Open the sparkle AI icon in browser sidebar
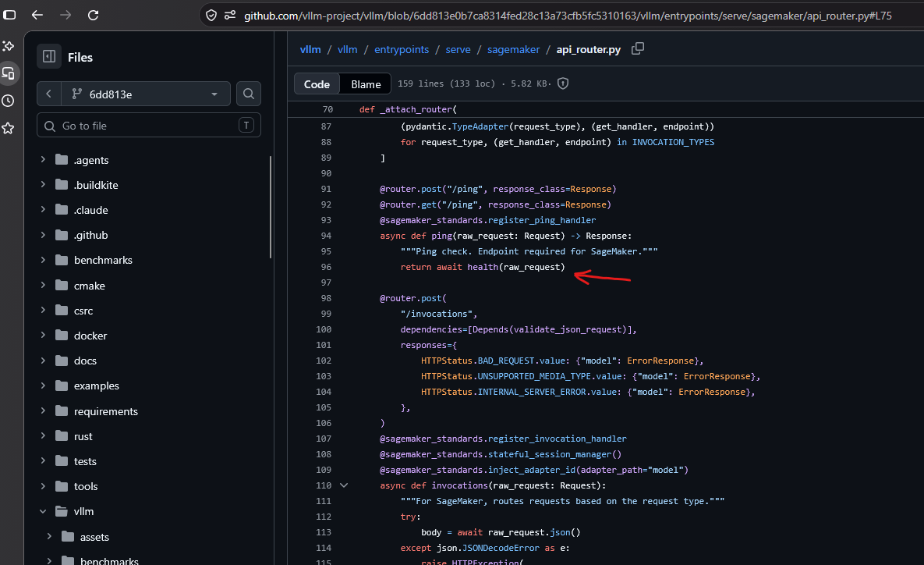The image size is (924, 565). (x=9, y=46)
